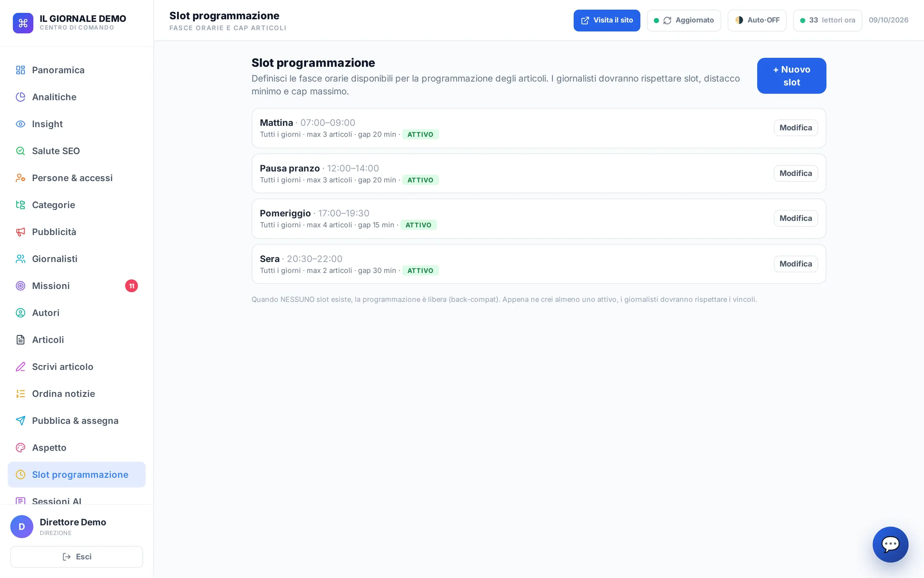Click the date 09/10/2026
Screen dimensions: 924x578
click(888, 20)
